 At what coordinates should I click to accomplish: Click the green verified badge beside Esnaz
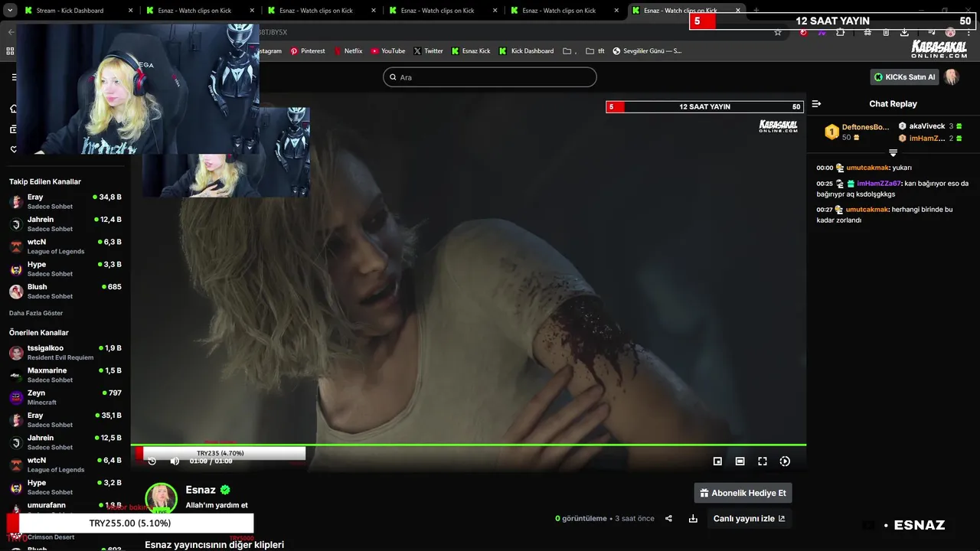pyautogui.click(x=225, y=490)
